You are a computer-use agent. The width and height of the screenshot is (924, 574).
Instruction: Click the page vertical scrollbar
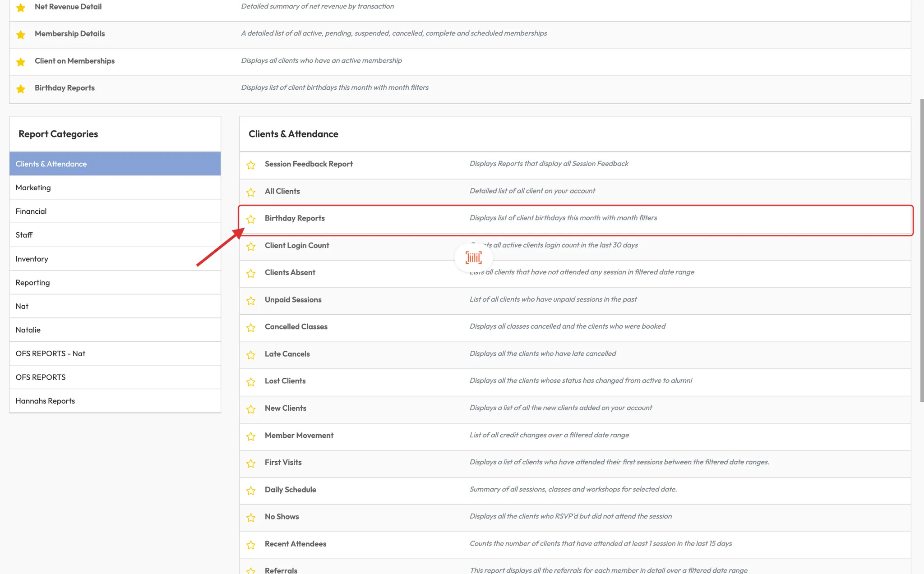(922, 250)
